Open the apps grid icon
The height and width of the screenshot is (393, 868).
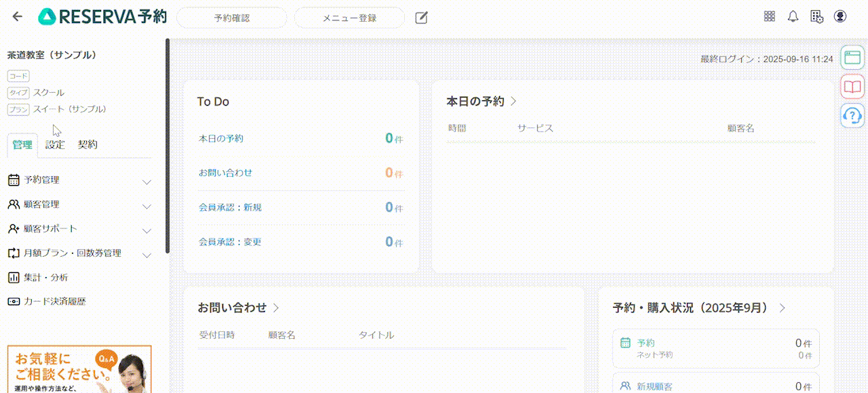(770, 16)
